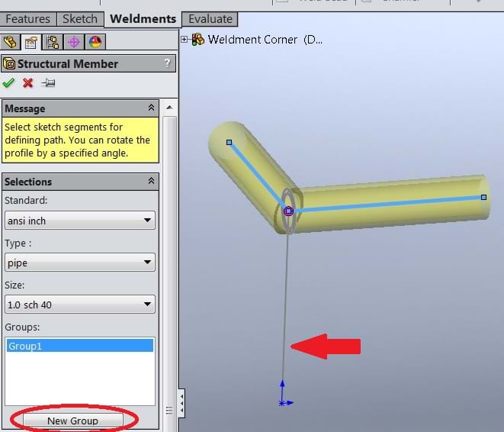The image size is (504, 432).
Task: Open the Size dropdown showing 1.0 sch 40
Action: pyautogui.click(x=79, y=305)
